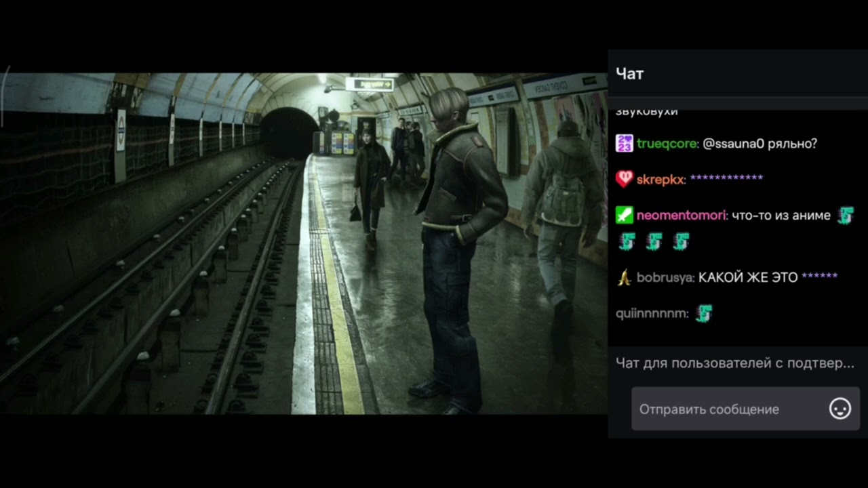Click bobrusya's banana badge icon
The width and height of the screenshot is (868, 488).
(624, 277)
